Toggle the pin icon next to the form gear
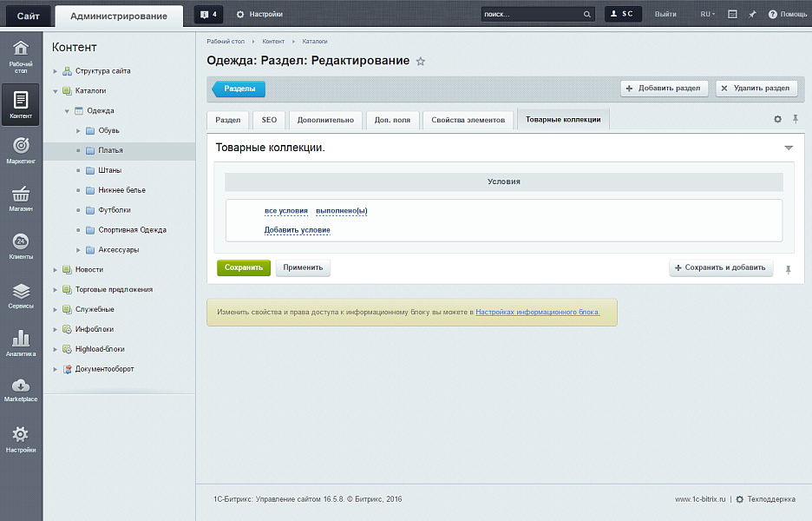812x521 pixels. coord(796,119)
